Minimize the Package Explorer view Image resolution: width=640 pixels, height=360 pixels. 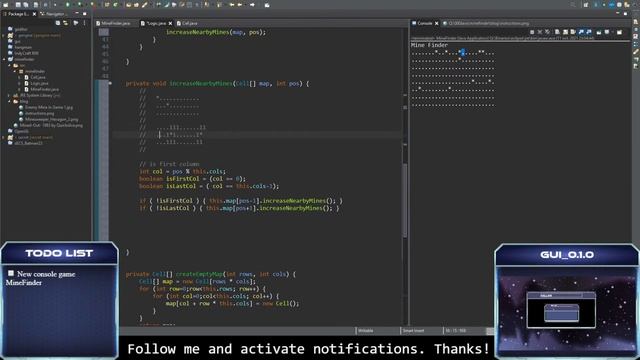[77, 13]
